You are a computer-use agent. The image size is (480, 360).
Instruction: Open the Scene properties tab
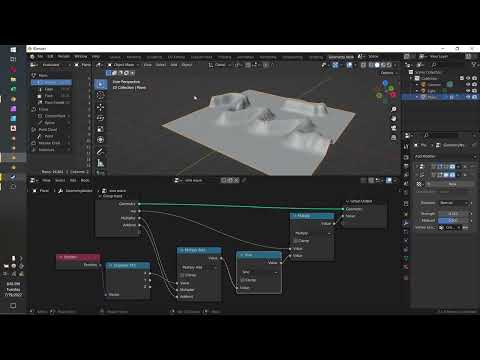pyautogui.click(x=406, y=184)
